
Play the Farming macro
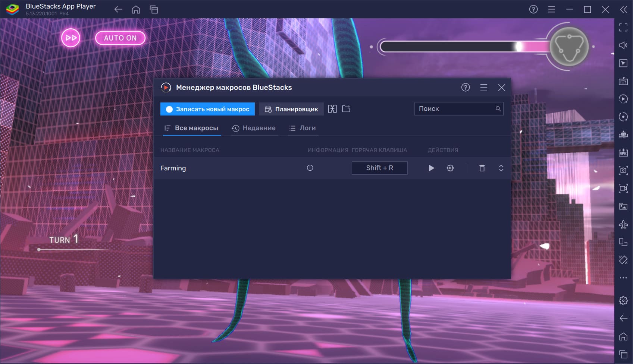[431, 168]
